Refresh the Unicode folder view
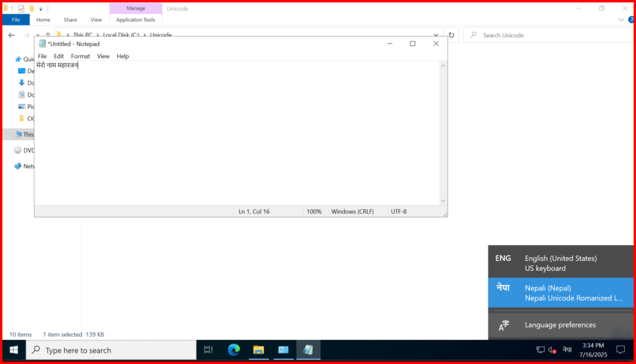The height and width of the screenshot is (364, 636). [452, 35]
